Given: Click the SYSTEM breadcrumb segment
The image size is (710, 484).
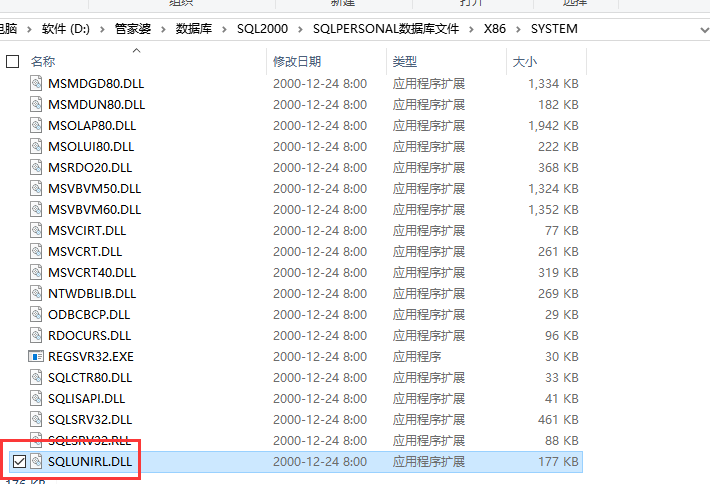Looking at the screenshot, I should click(x=554, y=29).
